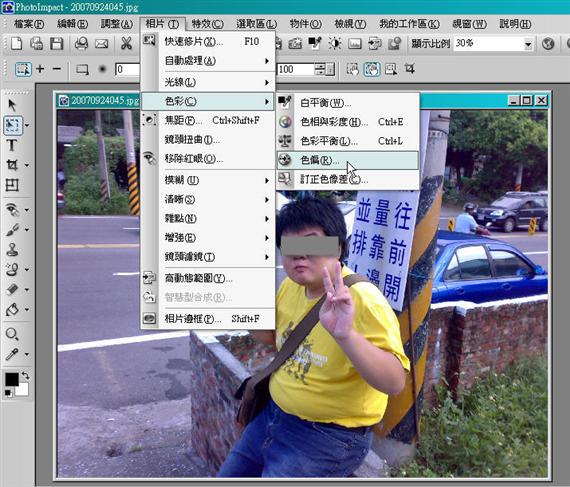Viewport: 570px width, 487px height.
Task: Select the Text tool
Action: [x=12, y=145]
